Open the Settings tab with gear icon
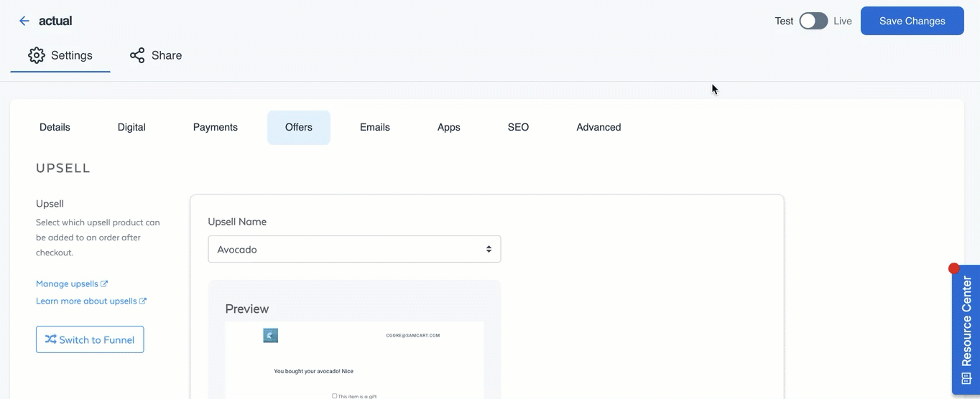 (x=60, y=55)
